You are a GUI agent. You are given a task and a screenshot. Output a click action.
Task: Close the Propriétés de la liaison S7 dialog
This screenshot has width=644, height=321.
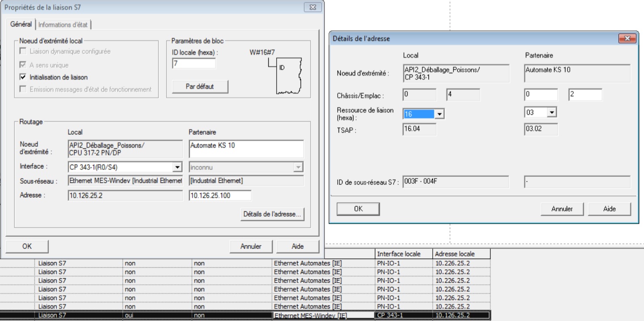(x=312, y=7)
